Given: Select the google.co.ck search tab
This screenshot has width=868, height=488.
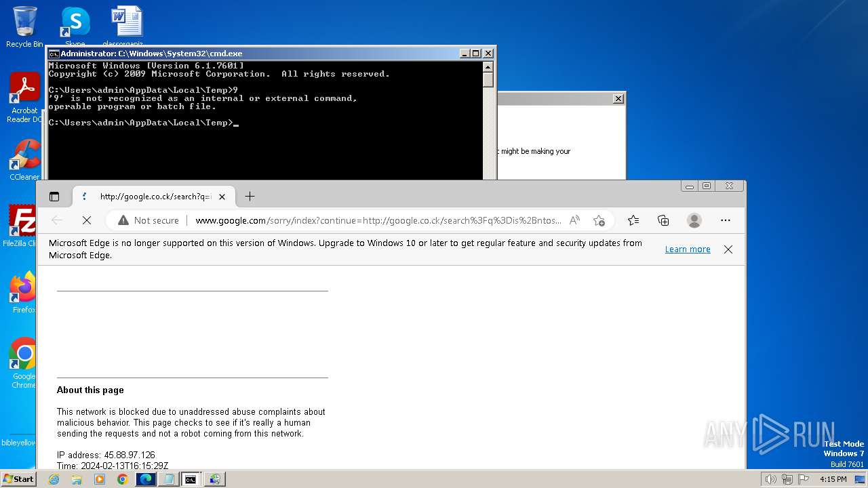Looking at the screenshot, I should point(153,197).
